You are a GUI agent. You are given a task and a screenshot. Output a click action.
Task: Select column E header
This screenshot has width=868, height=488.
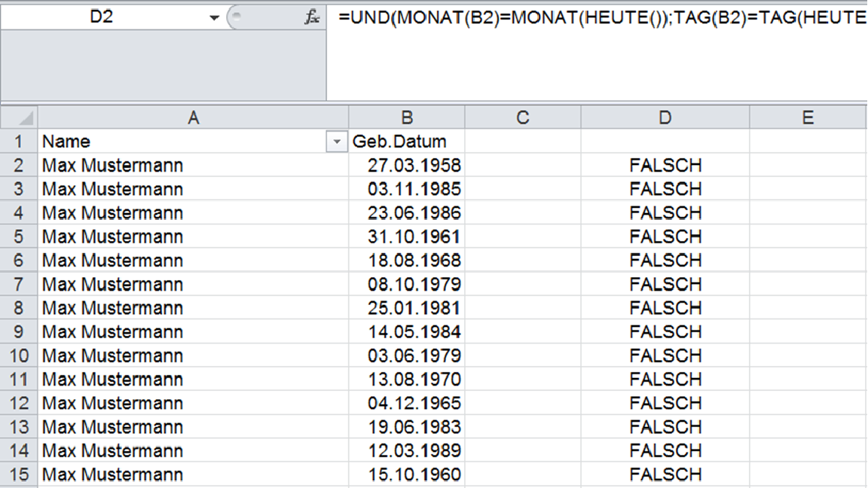(x=808, y=117)
